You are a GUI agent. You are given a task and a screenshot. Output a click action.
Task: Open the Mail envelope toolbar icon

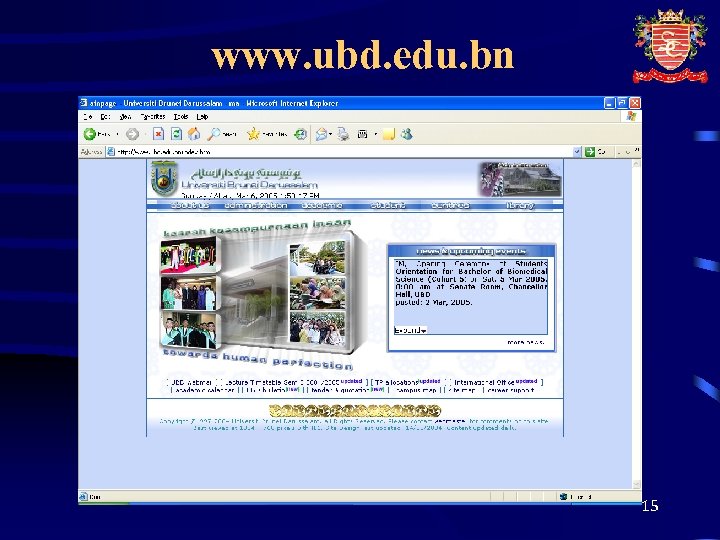pos(321,134)
